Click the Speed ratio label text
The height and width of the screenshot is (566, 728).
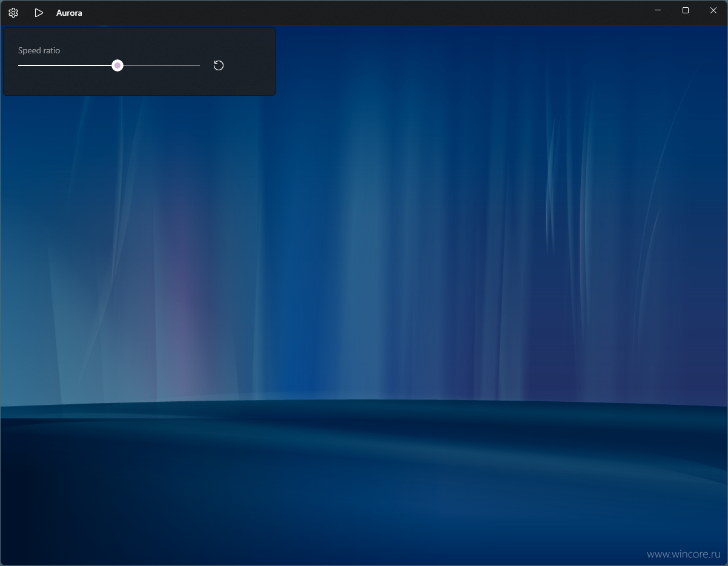pyautogui.click(x=39, y=50)
